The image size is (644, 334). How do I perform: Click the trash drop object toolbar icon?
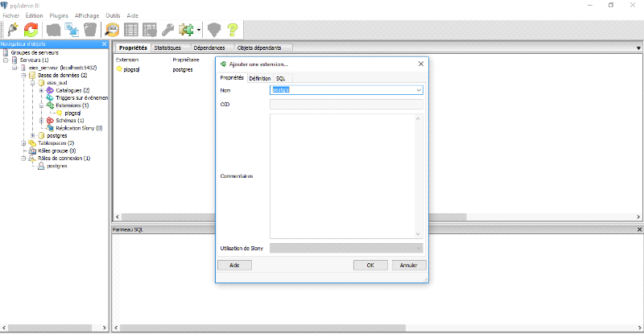coord(90,30)
